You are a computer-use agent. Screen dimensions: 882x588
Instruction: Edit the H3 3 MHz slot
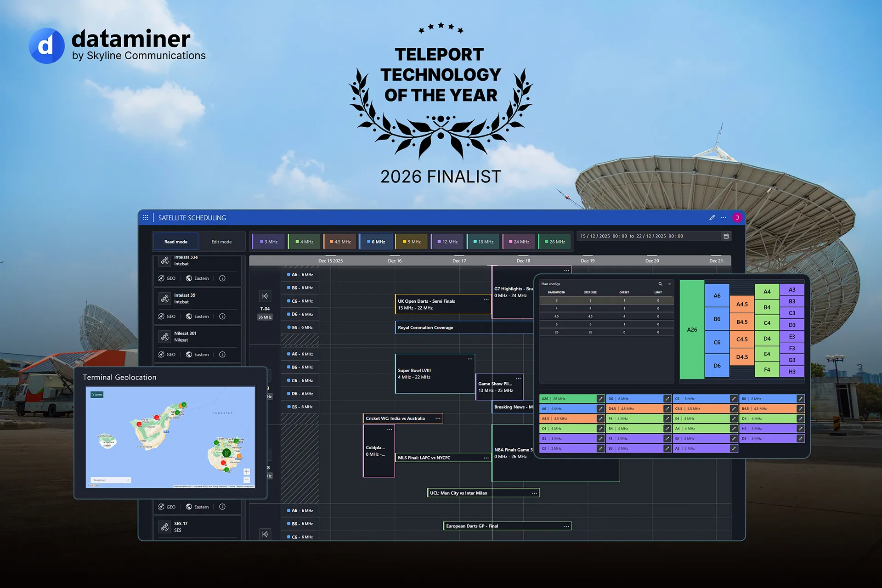800,429
